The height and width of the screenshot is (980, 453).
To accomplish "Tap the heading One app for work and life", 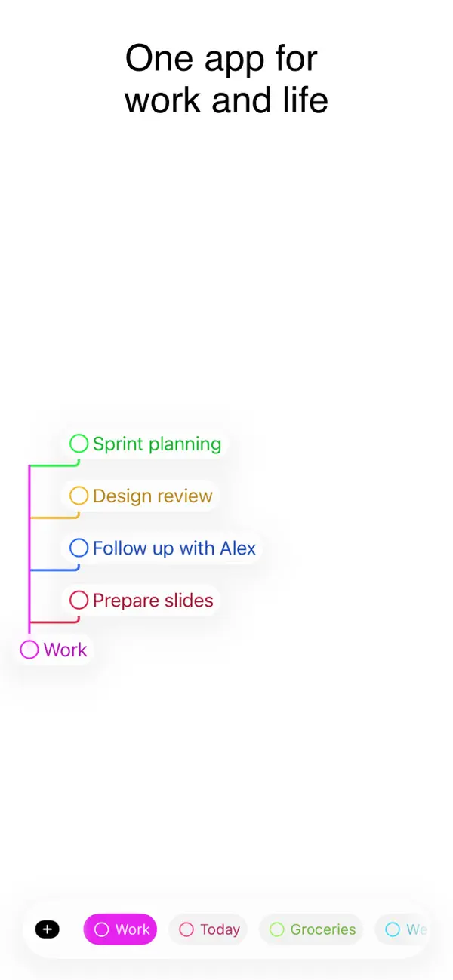I will [226, 78].
